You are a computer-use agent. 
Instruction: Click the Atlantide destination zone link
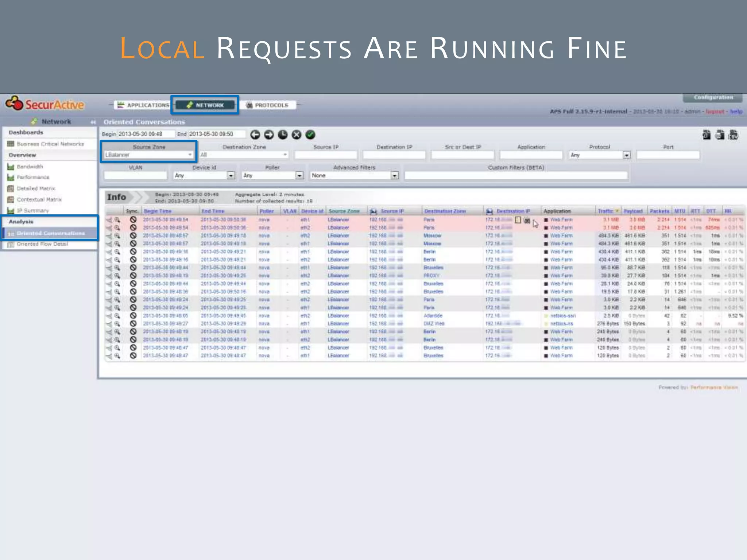(433, 316)
